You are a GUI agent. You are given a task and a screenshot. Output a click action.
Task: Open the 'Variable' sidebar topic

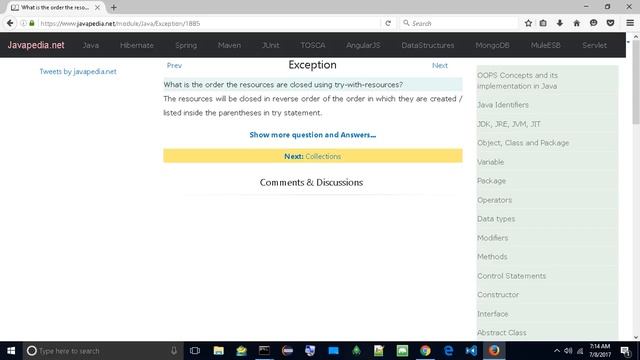[x=491, y=162]
